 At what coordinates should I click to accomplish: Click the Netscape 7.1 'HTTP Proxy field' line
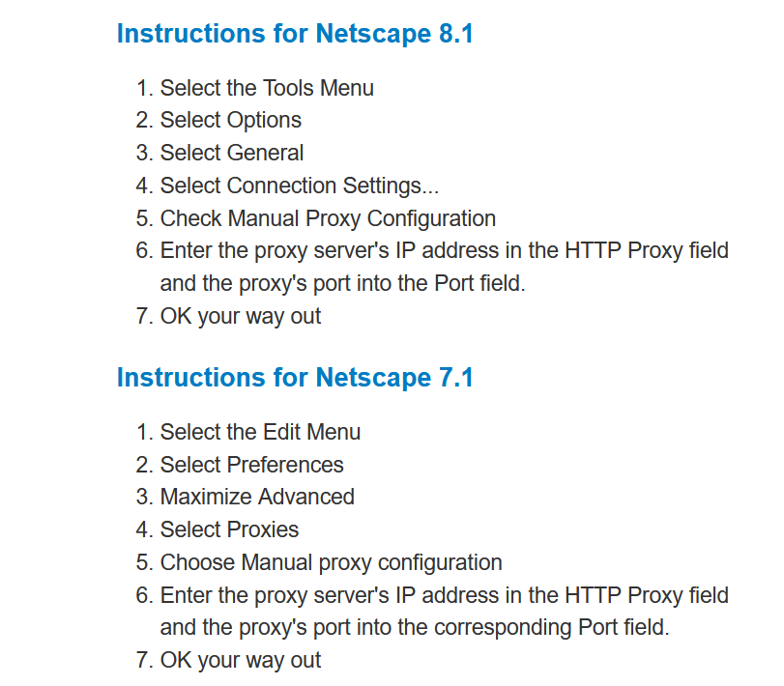click(x=444, y=595)
